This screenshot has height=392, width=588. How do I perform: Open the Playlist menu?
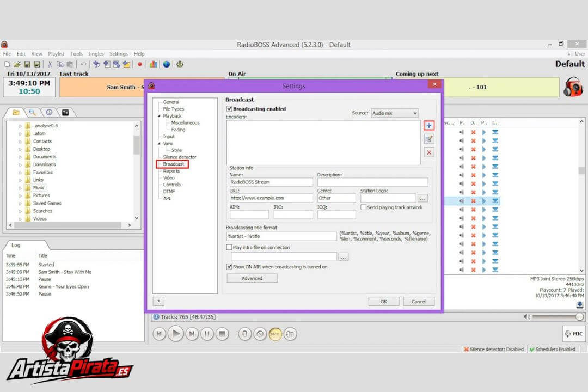click(x=56, y=54)
